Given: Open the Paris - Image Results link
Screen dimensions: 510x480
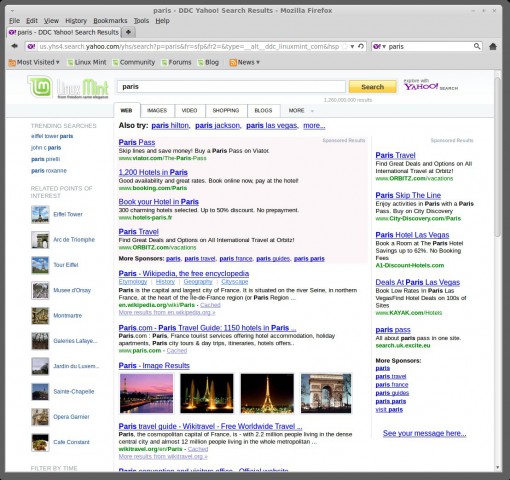Looking at the screenshot, I should point(154,366).
